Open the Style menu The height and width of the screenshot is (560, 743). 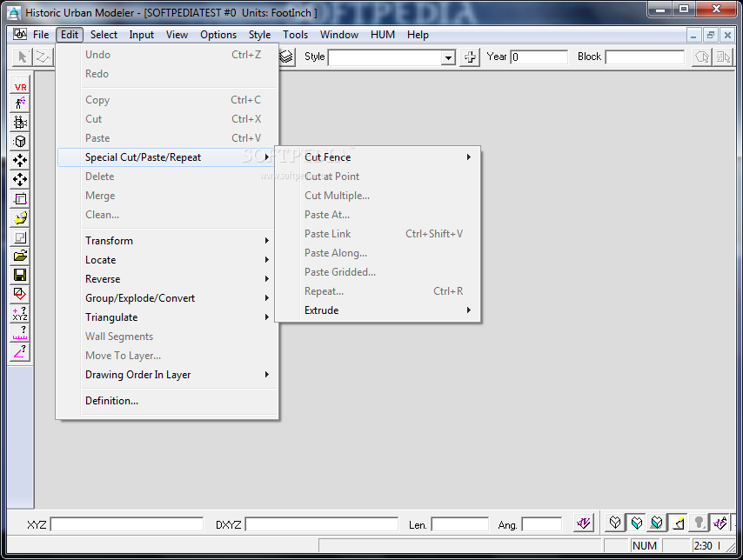coord(259,35)
